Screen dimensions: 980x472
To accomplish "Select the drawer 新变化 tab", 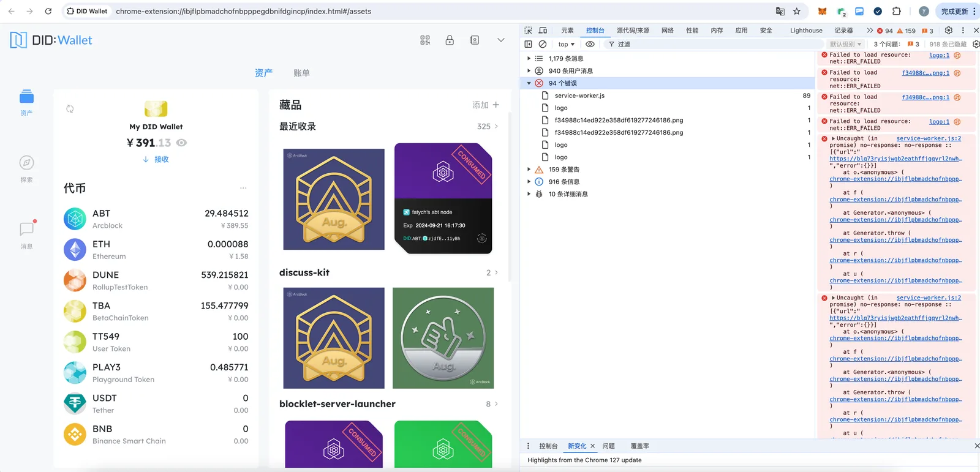I will pos(577,446).
